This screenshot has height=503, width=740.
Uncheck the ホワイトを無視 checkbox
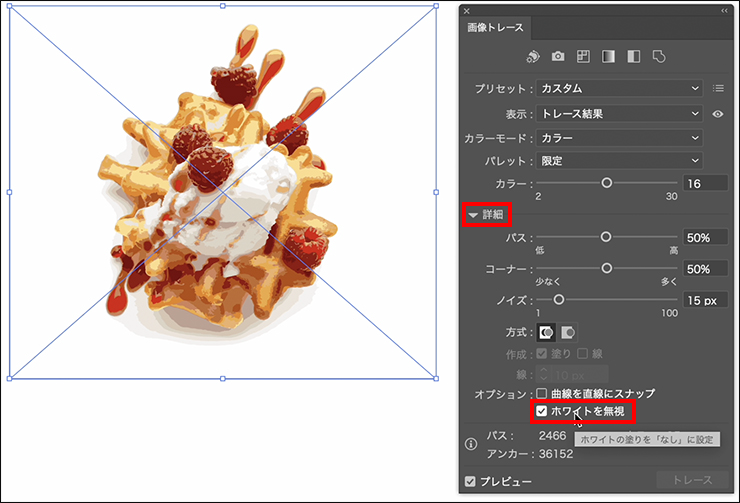(542, 411)
